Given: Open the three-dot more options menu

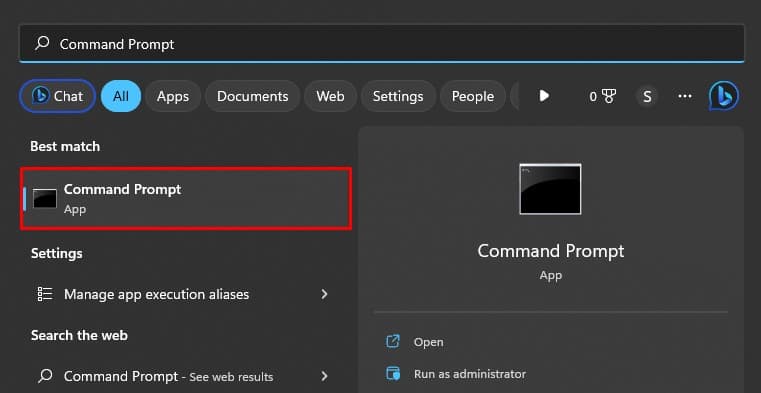Looking at the screenshot, I should (x=685, y=96).
